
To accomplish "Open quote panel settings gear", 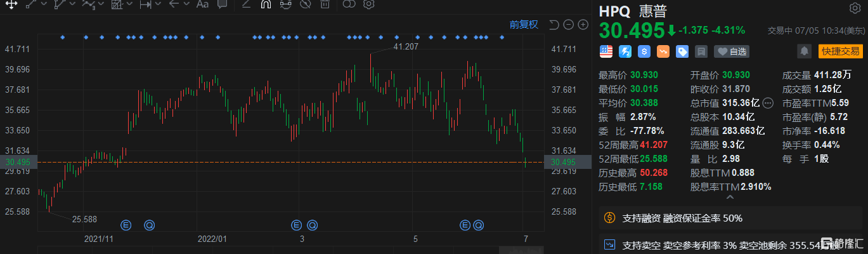I will point(855,8).
